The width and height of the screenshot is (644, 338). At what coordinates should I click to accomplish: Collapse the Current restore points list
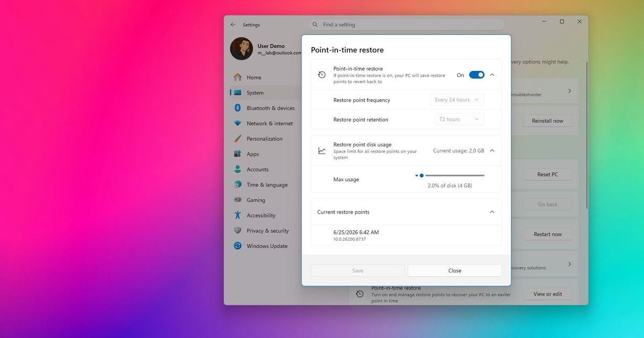pos(492,212)
